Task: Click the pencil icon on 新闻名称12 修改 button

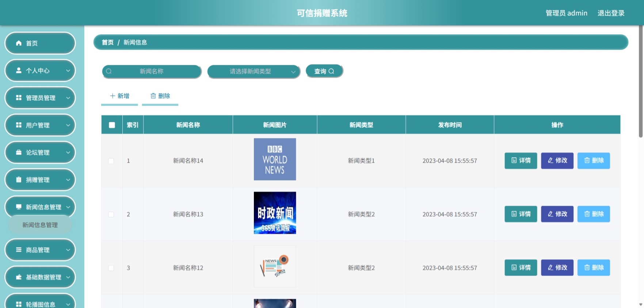Action: point(550,267)
